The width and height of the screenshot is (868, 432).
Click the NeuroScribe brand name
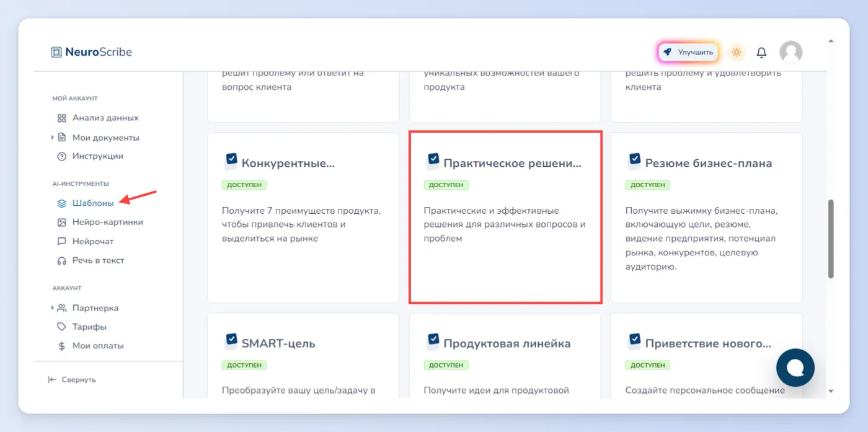[99, 52]
